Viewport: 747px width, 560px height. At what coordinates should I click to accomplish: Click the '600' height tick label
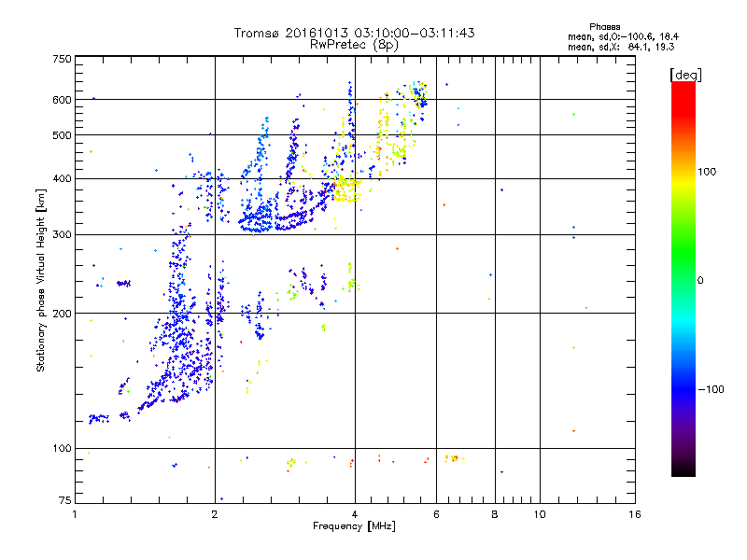[62, 100]
